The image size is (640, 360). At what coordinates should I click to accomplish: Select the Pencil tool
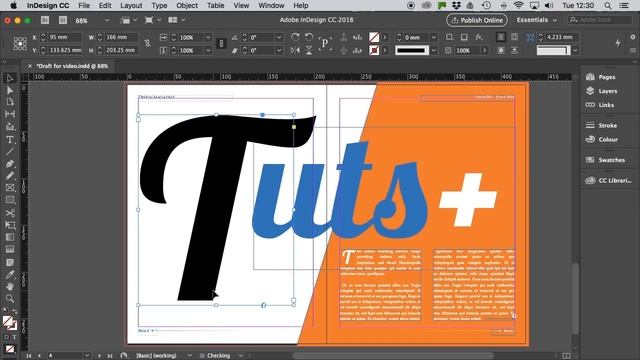tap(10, 176)
